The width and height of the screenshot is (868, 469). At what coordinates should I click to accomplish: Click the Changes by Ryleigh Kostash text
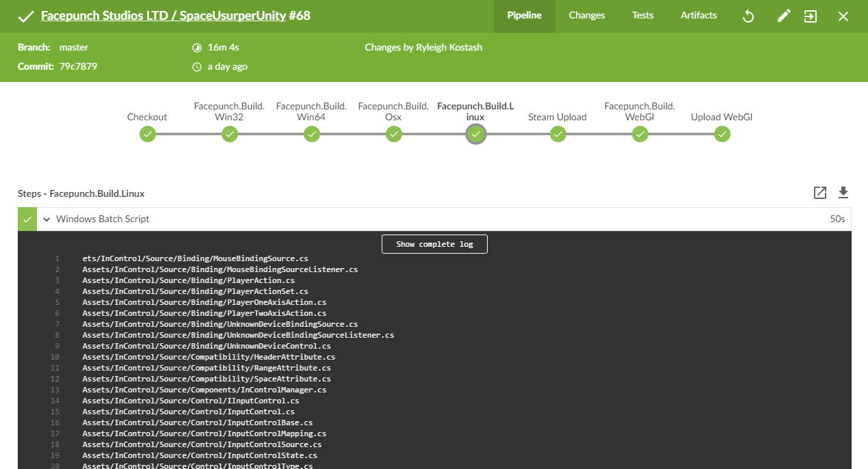423,47
